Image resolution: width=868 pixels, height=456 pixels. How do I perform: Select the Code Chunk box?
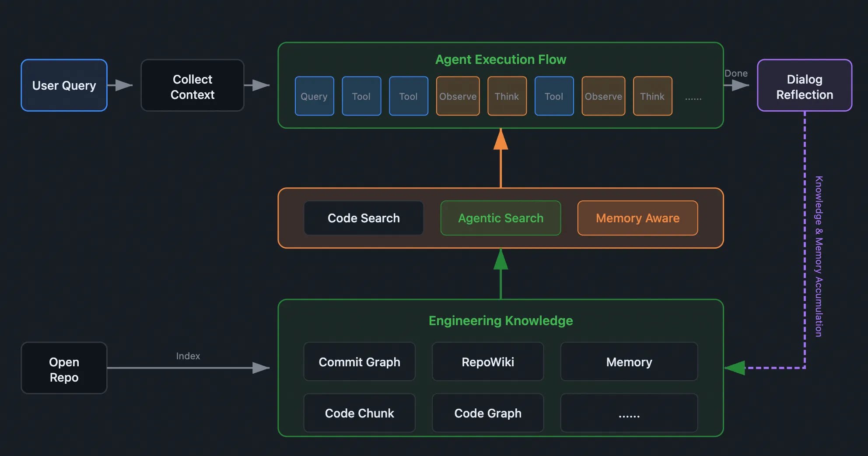pyautogui.click(x=360, y=413)
